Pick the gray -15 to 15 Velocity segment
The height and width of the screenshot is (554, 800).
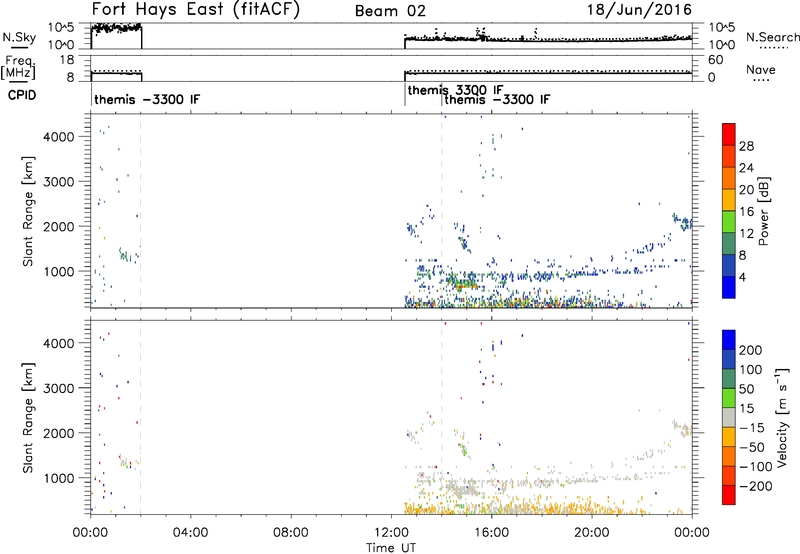pyautogui.click(x=729, y=417)
